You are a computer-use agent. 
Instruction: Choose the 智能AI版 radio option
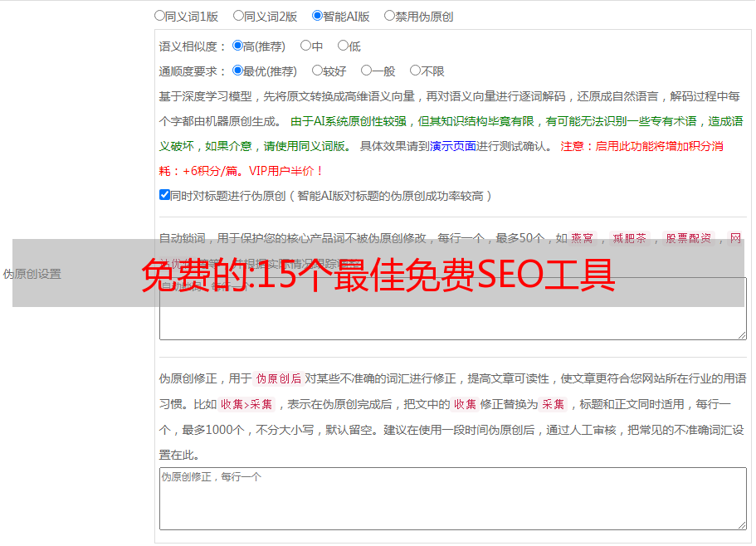click(x=317, y=16)
